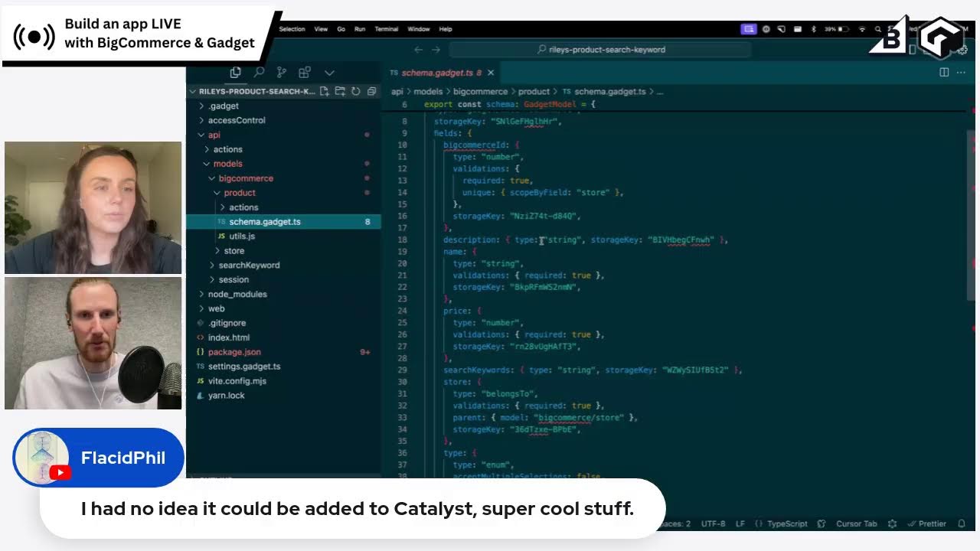Viewport: 980px width, 551px height.
Task: Show additional views chevron in activity bar
Action: (329, 73)
